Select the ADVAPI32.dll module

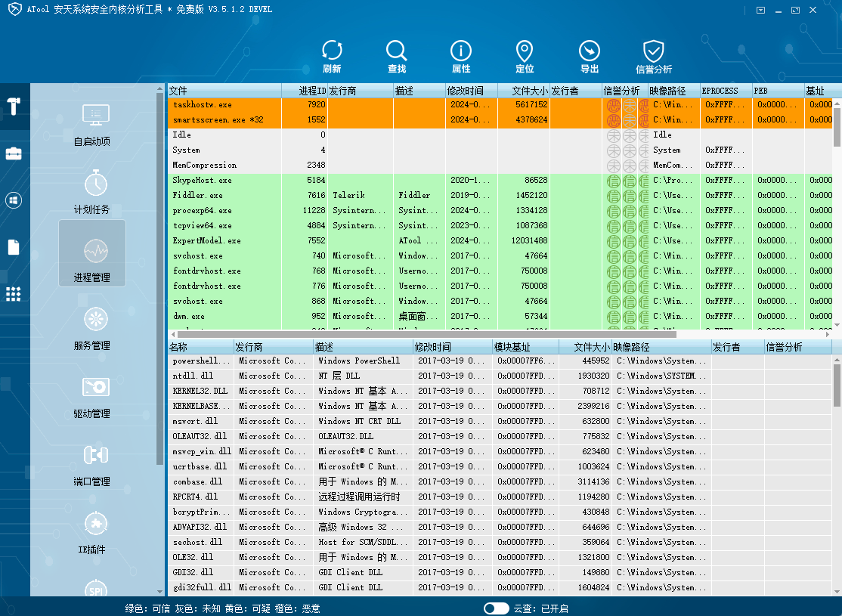tap(500, 527)
